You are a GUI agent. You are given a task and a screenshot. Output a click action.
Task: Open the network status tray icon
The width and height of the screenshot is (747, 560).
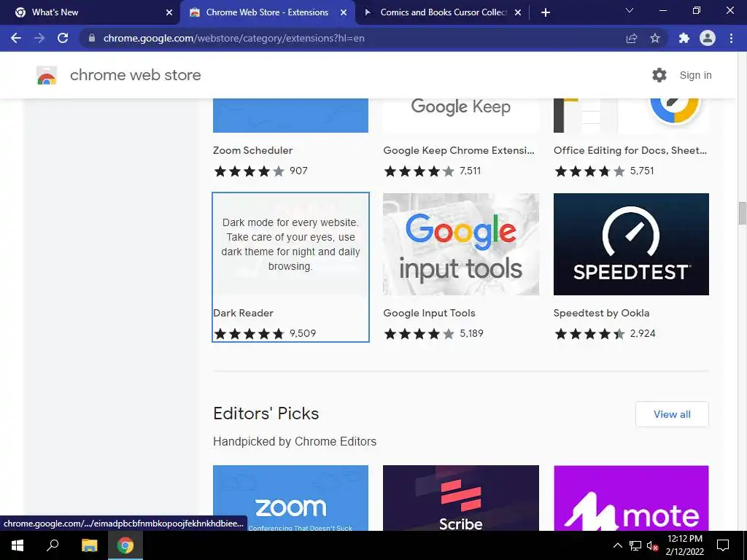coord(635,545)
